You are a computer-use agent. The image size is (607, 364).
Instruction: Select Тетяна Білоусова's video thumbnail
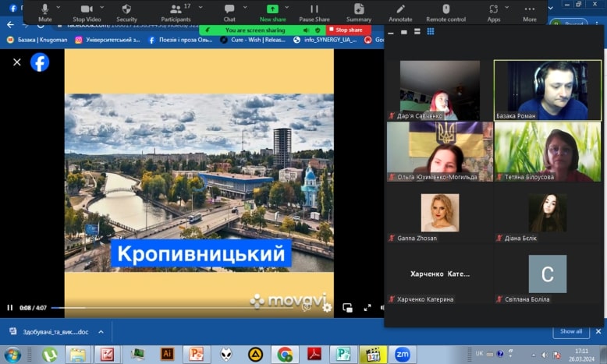click(548, 151)
